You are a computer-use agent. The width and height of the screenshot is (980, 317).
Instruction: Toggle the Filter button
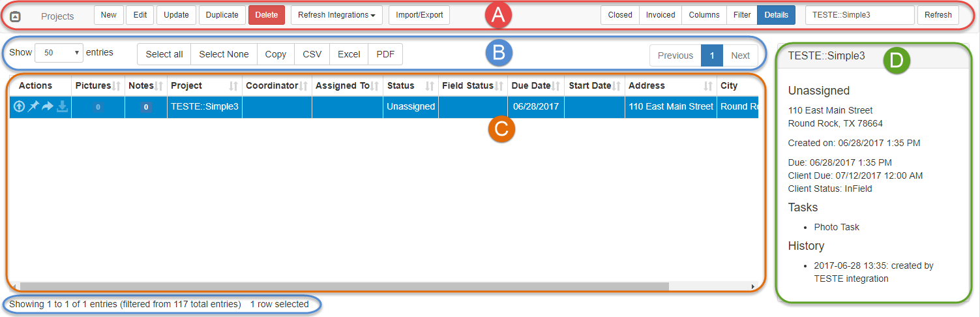pyautogui.click(x=742, y=15)
